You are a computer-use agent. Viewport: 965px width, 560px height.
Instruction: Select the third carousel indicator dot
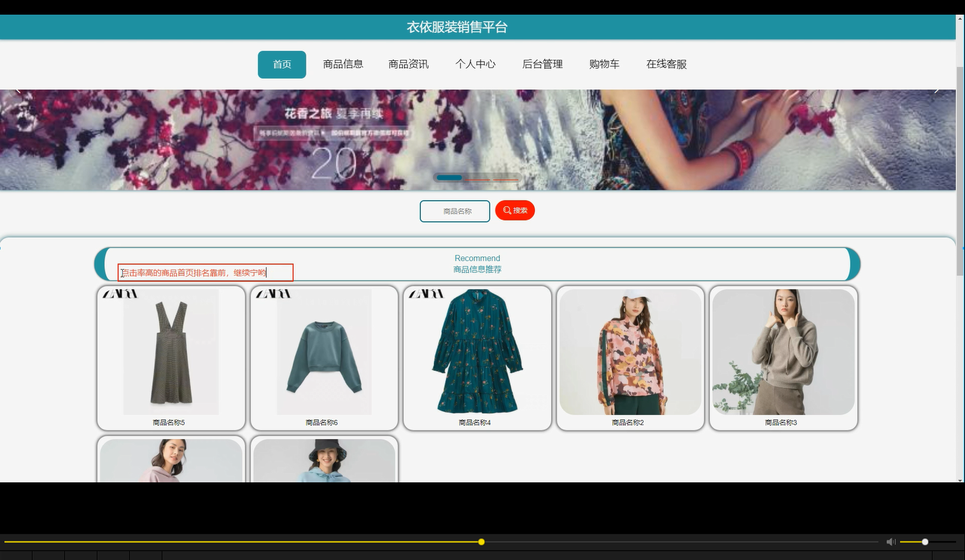506,178
